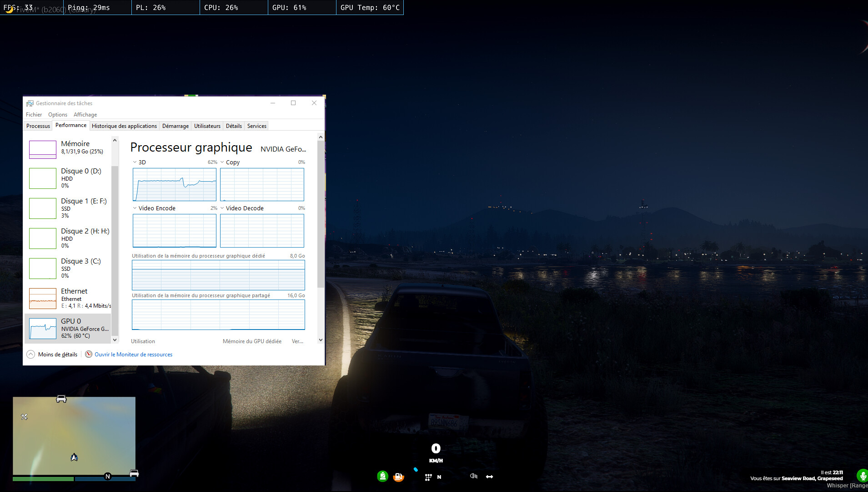Viewport: 868px width, 492px height.
Task: Click the Gestionnaire des tâches title bar icon
Action: pos(30,103)
